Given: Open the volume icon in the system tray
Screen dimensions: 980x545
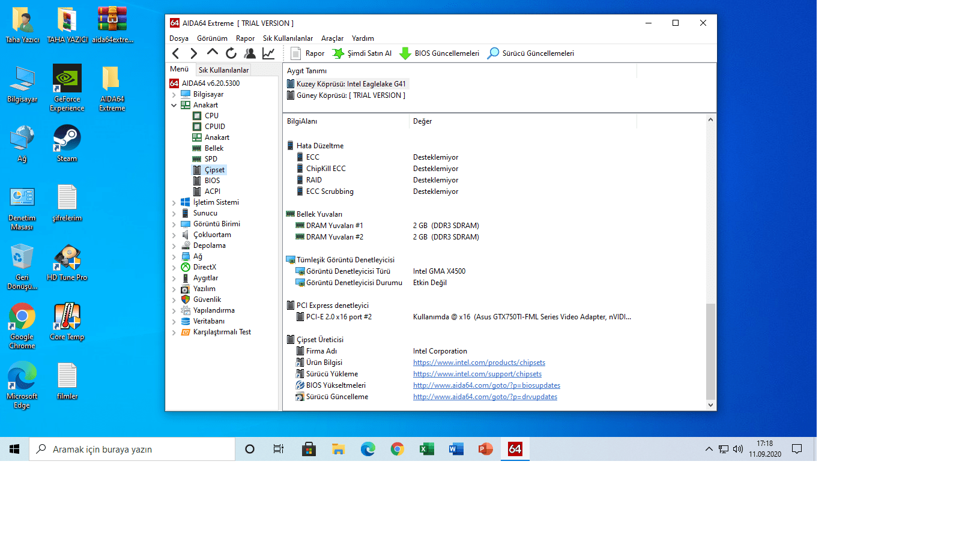Looking at the screenshot, I should tap(738, 449).
